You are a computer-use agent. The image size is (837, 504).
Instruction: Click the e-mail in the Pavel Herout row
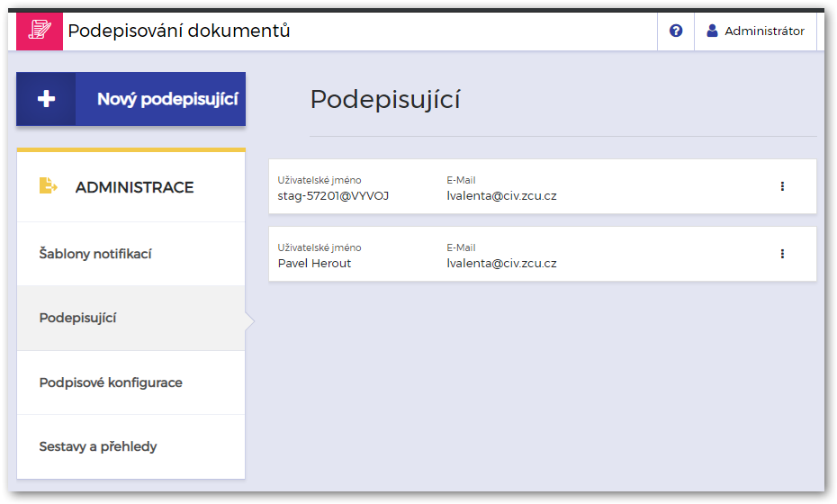click(x=501, y=264)
